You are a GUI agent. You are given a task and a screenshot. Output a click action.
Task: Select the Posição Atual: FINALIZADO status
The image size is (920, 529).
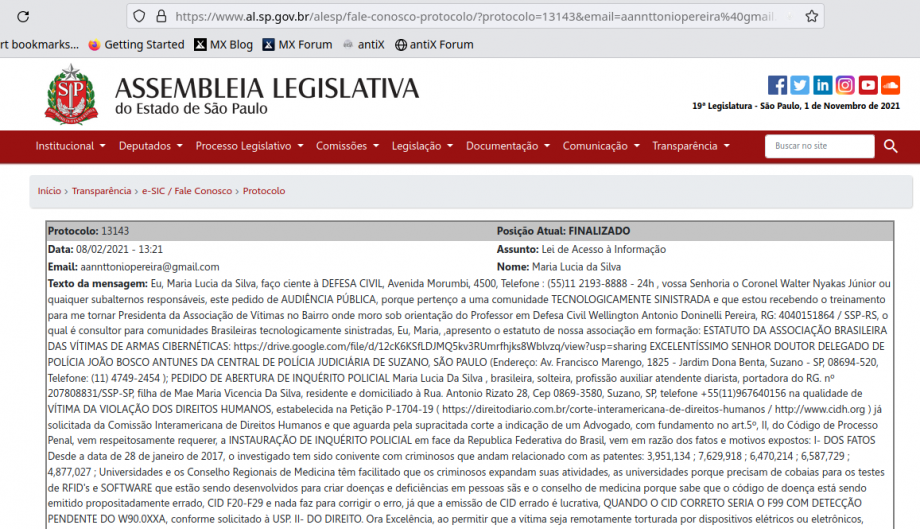[563, 231]
